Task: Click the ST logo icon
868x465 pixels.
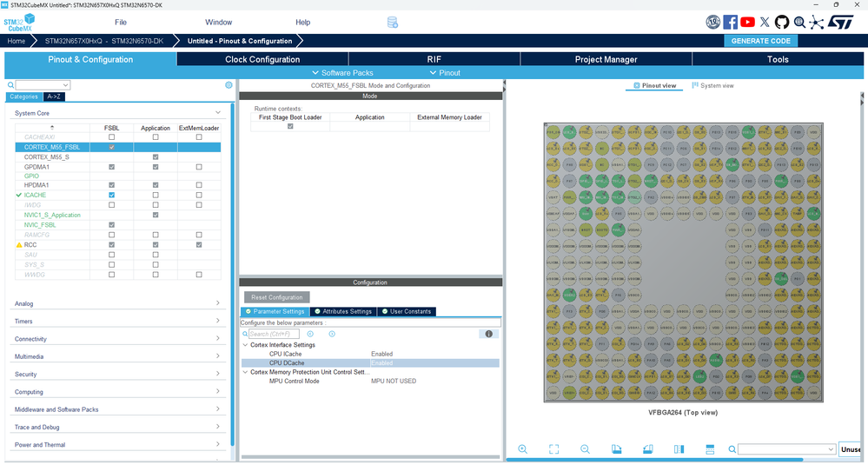Action: (840, 22)
